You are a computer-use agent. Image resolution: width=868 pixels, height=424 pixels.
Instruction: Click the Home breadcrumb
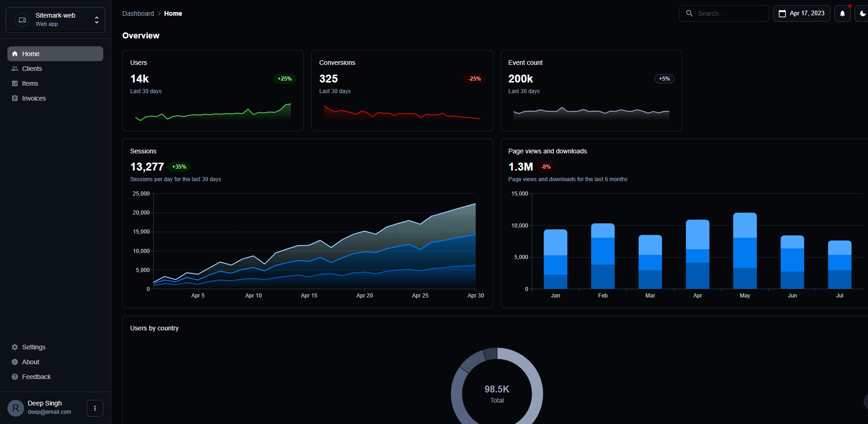173,13
